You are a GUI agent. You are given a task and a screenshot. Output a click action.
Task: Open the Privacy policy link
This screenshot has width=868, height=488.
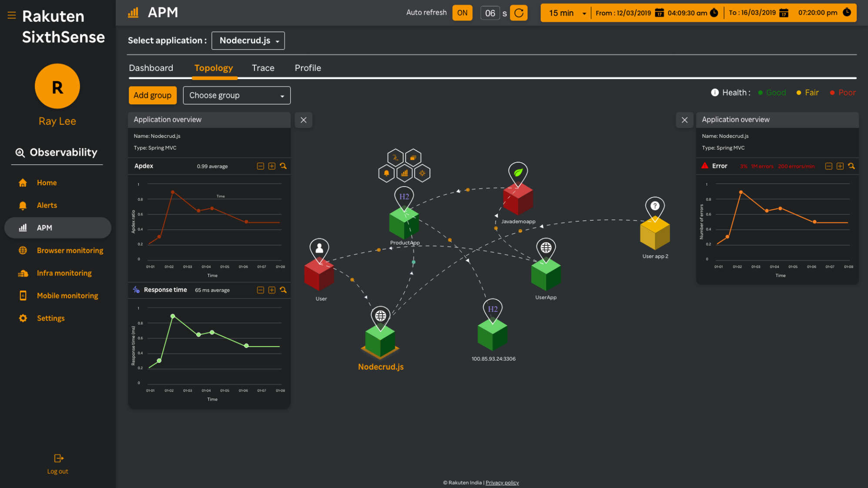tap(502, 482)
